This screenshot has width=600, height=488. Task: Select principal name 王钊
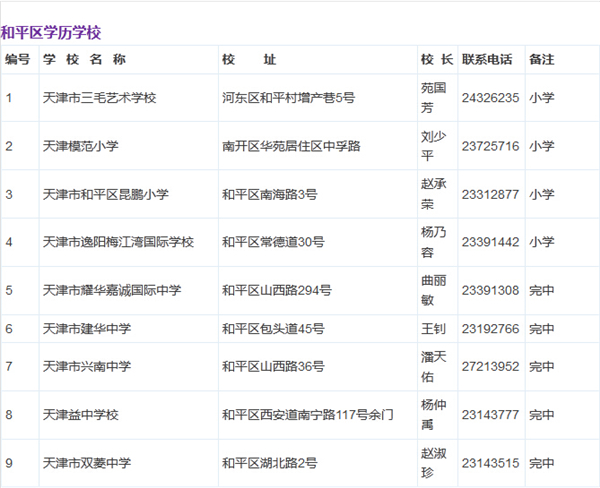[434, 328]
